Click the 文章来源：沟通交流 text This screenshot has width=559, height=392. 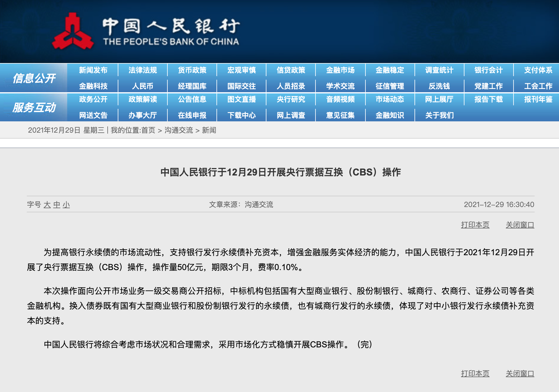click(241, 205)
